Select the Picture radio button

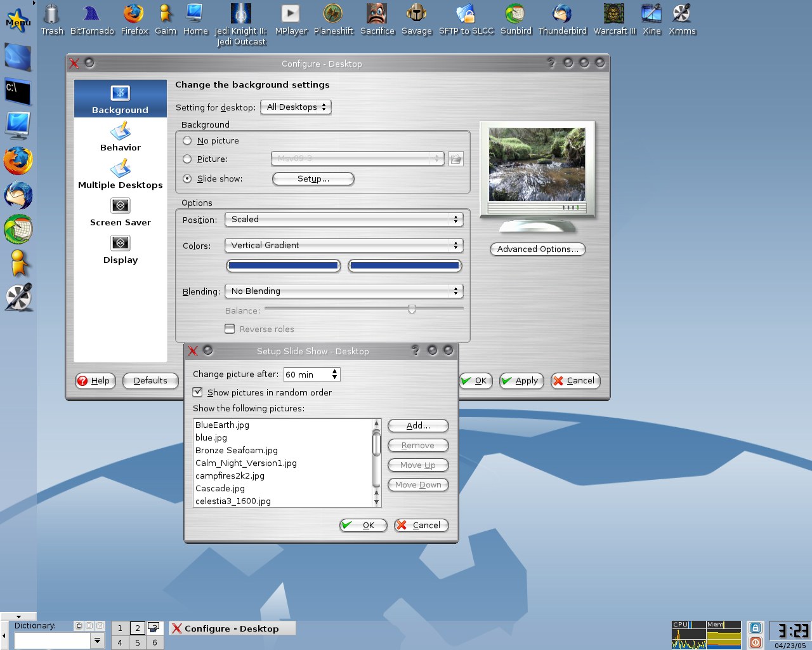[187, 159]
